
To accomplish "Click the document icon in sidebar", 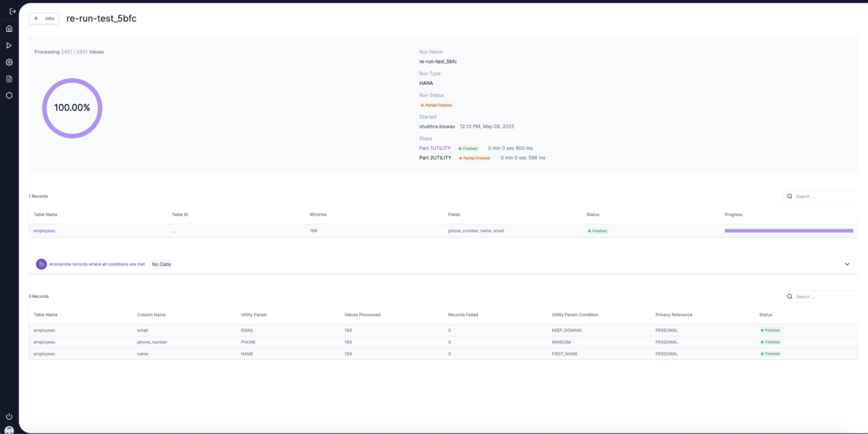I will point(9,79).
